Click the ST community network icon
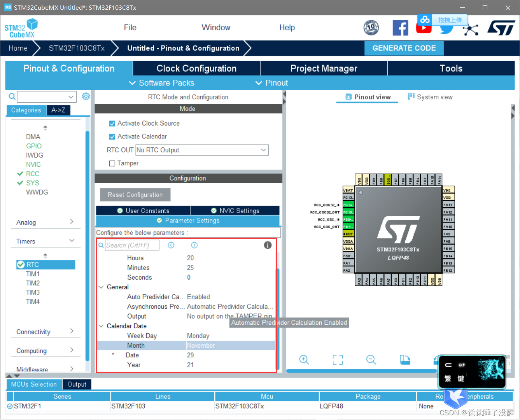The width and height of the screenshot is (520, 420). coord(471,30)
